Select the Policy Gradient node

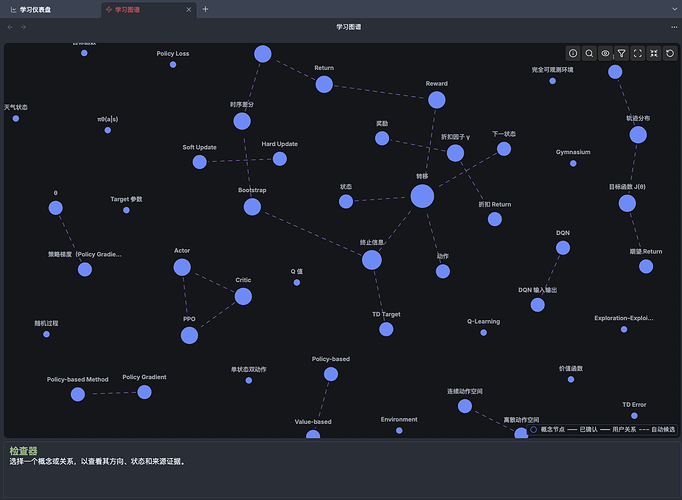click(x=144, y=392)
